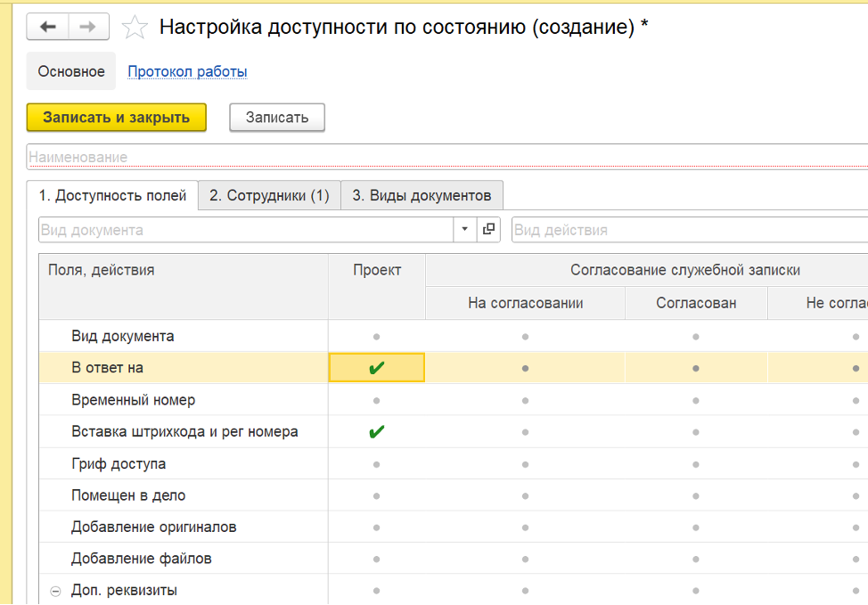Enable Проект for Временный номер row
Viewport: 868px width, 605px height.
[x=377, y=400]
